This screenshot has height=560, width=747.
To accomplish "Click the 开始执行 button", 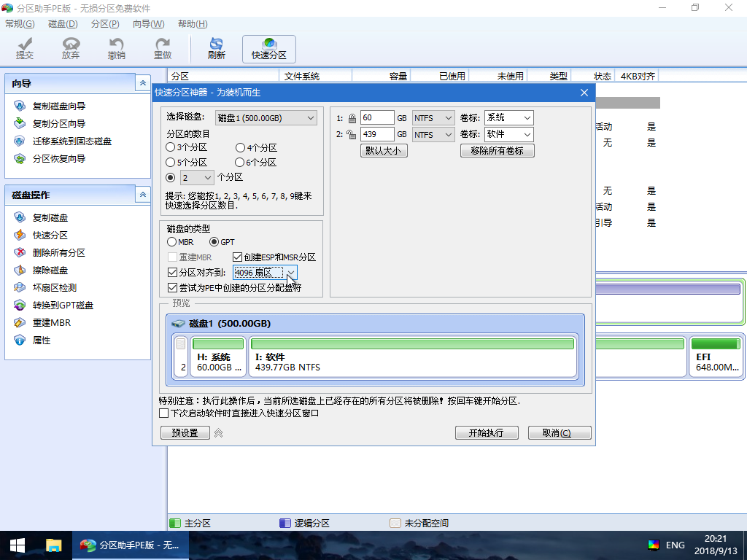I will click(x=486, y=432).
